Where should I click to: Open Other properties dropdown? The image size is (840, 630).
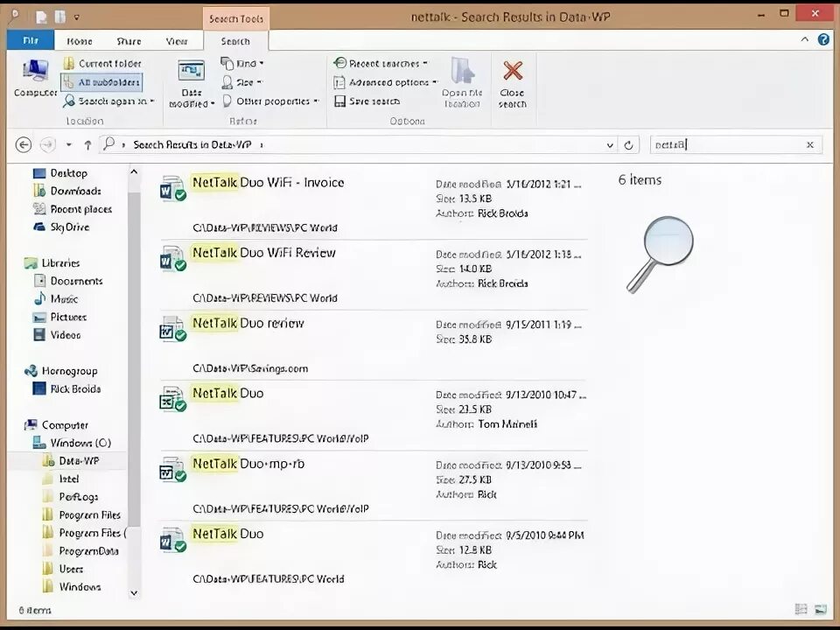(270, 101)
